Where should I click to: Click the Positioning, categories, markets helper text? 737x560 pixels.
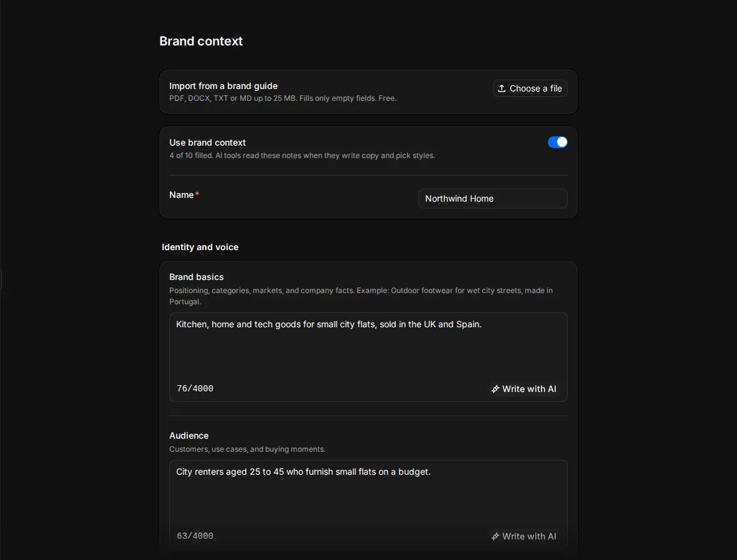[361, 296]
